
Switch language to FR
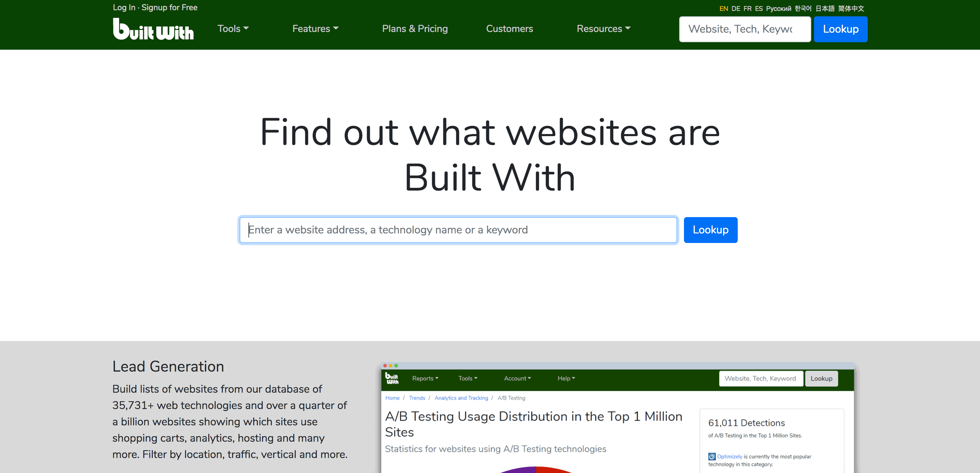click(x=747, y=9)
